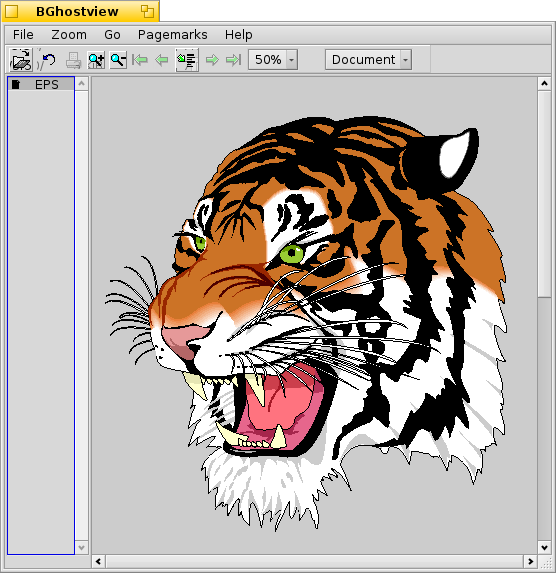The image size is (556, 573).
Task: Click the Open file toolbar icon
Action: (21, 60)
